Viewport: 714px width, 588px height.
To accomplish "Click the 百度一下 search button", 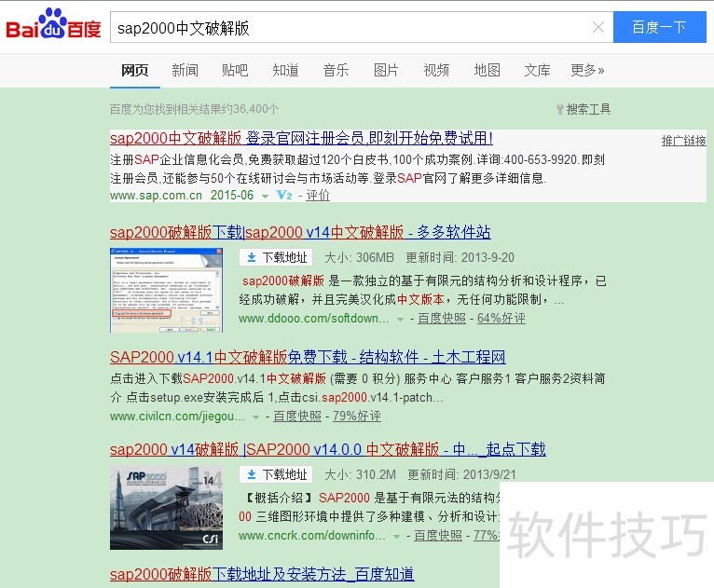I will [x=659, y=27].
